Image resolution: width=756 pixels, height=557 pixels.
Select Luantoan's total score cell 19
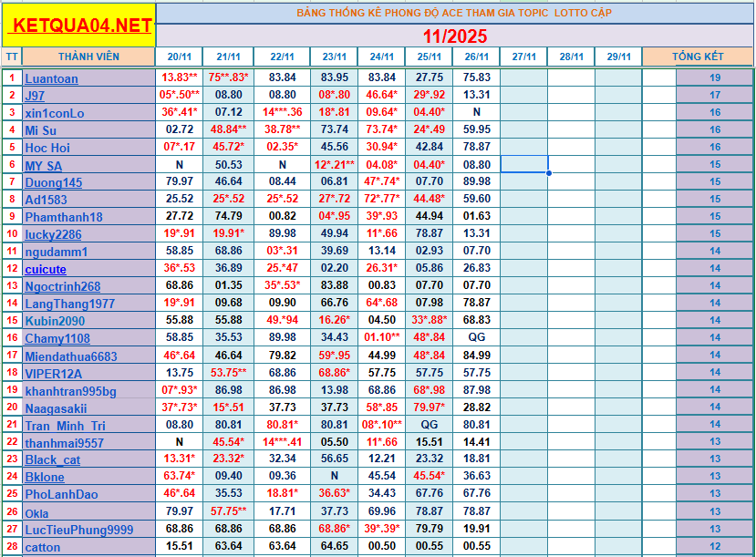[714, 78]
